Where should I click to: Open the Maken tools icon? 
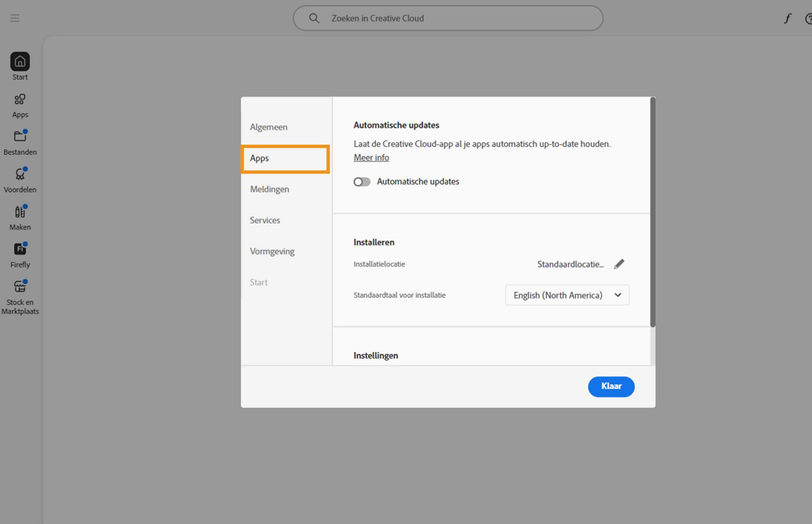[20, 212]
